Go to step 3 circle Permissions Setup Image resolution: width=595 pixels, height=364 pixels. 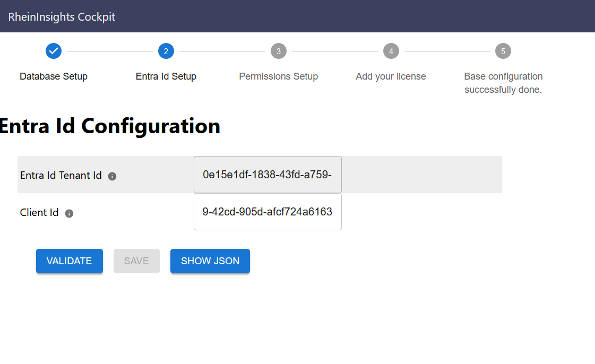(x=279, y=51)
